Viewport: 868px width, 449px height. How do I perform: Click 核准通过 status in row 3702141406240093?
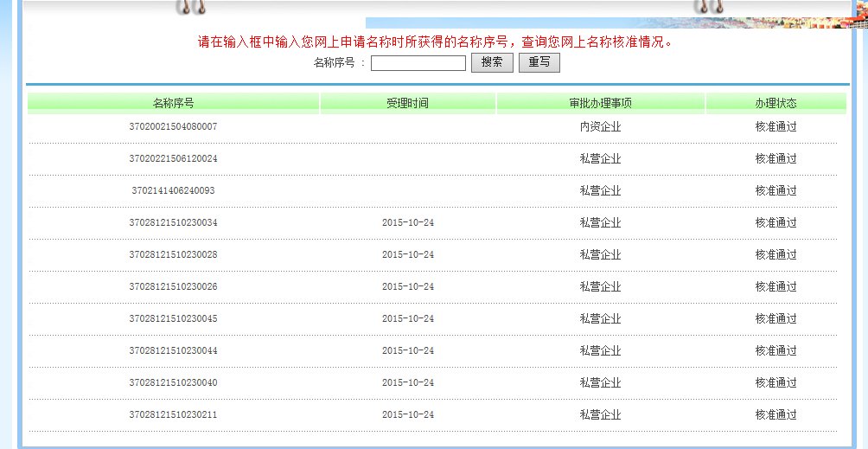pyautogui.click(x=776, y=190)
